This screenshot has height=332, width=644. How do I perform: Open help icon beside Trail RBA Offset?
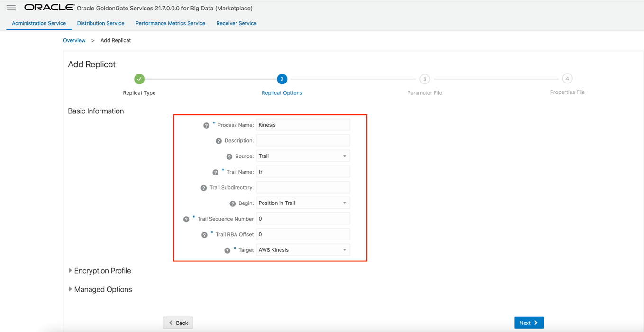pyautogui.click(x=204, y=235)
